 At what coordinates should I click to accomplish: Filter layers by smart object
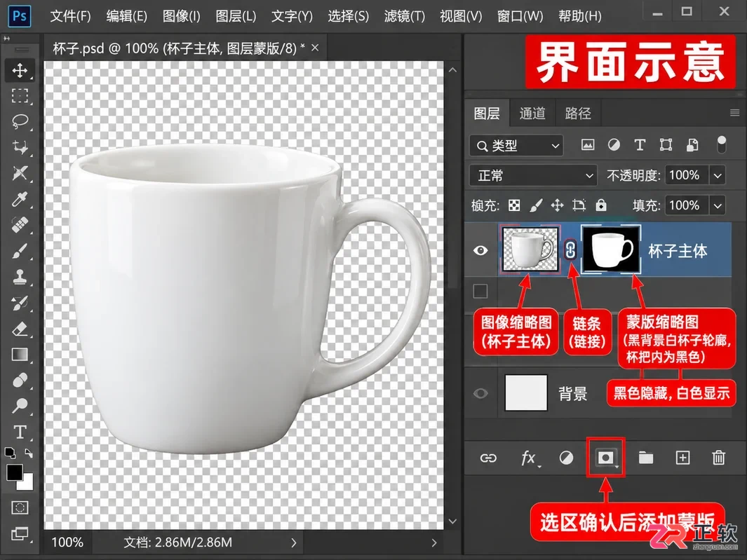(x=692, y=145)
